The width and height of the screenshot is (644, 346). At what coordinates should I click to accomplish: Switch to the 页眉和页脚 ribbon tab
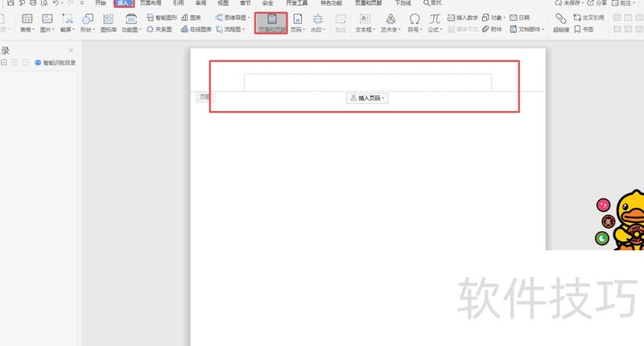click(x=368, y=3)
